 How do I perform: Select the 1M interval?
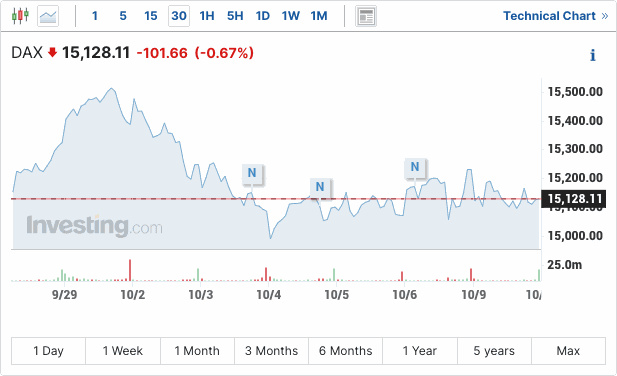pyautogui.click(x=319, y=16)
